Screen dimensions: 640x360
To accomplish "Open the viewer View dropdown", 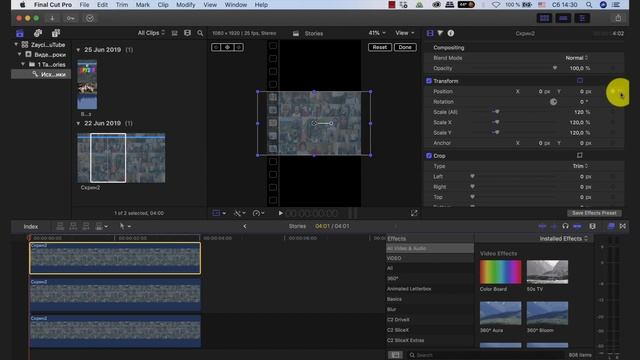I will tap(404, 33).
